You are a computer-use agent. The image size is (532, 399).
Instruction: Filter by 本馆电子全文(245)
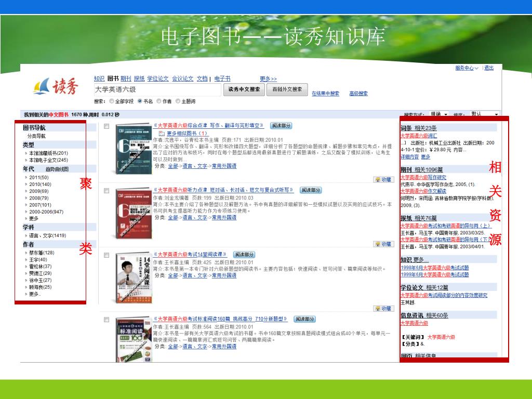[48, 160]
